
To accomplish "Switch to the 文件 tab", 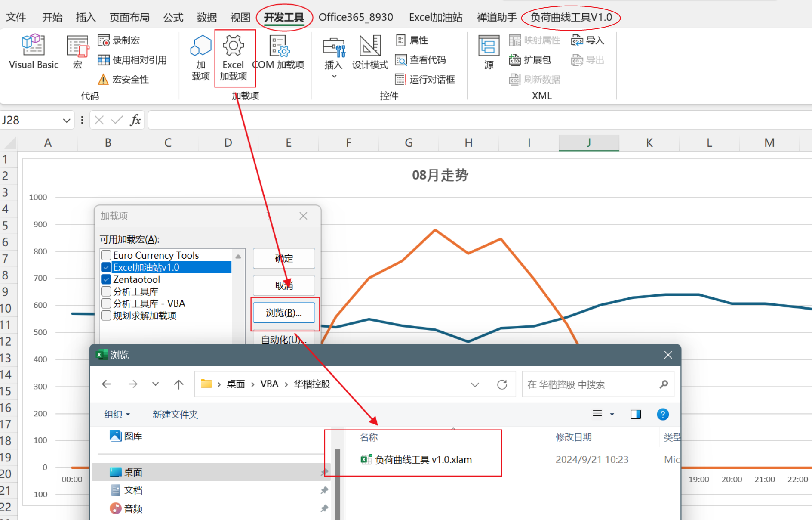I will pos(16,17).
